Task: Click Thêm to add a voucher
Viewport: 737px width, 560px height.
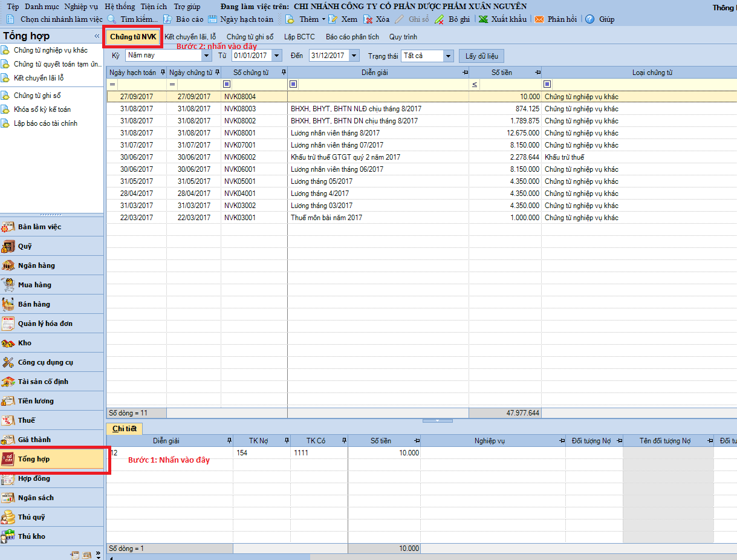Action: click(302, 19)
